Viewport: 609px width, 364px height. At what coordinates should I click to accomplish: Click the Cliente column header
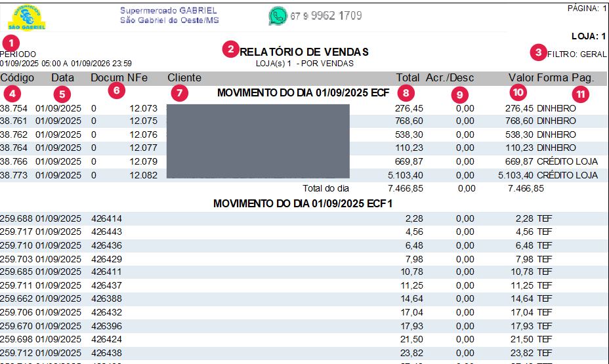click(184, 77)
